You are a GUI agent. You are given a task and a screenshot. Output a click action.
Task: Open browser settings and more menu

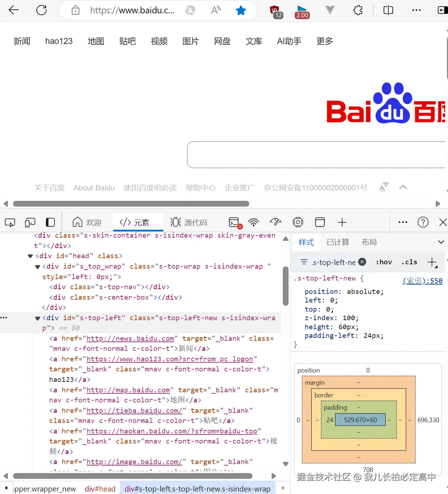tap(416, 10)
